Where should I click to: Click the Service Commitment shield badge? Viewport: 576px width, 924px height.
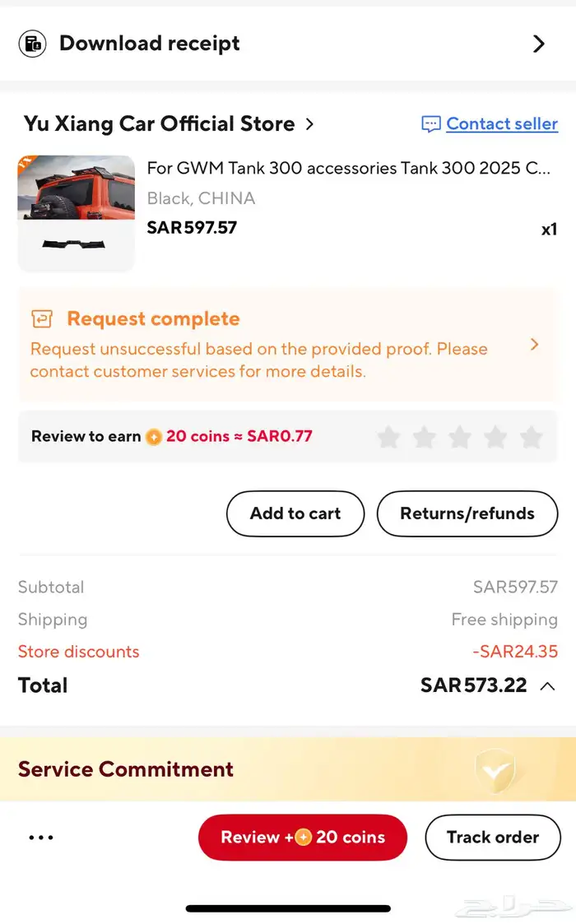point(496,770)
